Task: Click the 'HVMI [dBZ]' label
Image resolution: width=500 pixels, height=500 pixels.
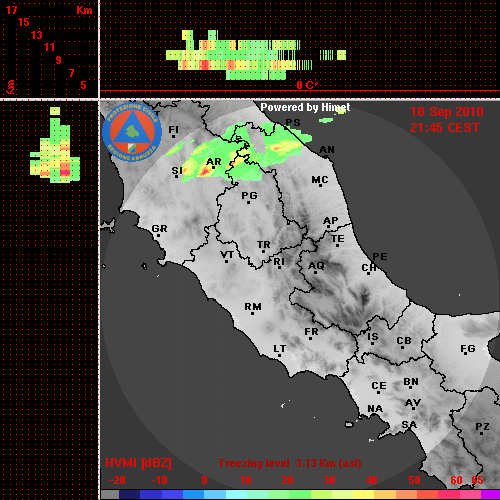Action: [x=138, y=463]
